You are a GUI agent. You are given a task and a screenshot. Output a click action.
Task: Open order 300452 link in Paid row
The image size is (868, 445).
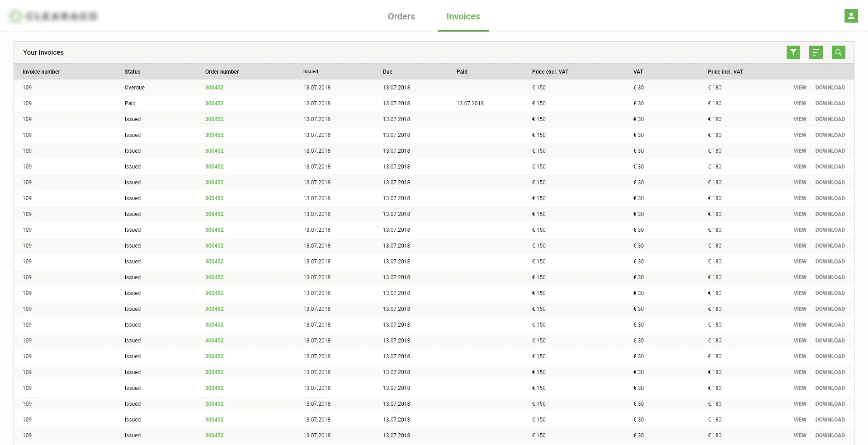[x=214, y=103]
